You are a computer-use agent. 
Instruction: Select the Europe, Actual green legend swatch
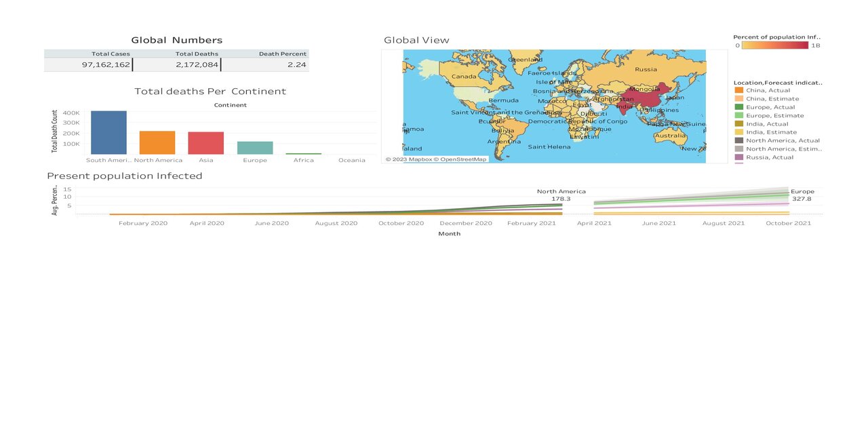tap(737, 106)
